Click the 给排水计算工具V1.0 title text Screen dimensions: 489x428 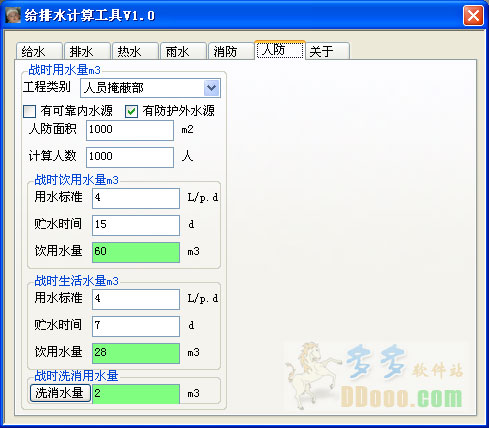click(x=90, y=16)
